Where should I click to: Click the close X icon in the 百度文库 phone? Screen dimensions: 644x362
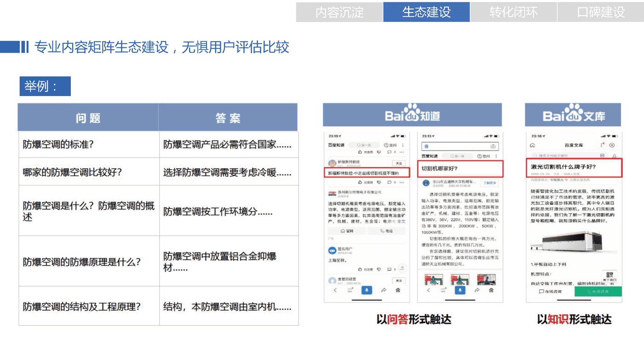(612, 145)
